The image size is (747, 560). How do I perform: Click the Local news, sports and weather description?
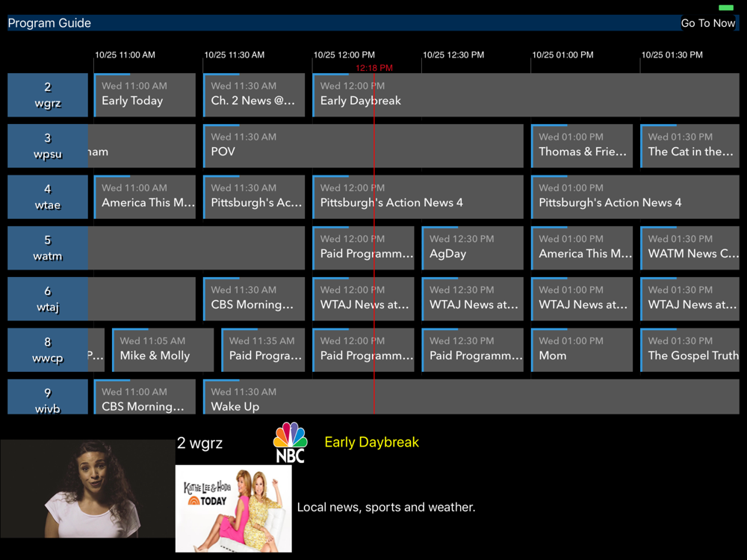386,507
